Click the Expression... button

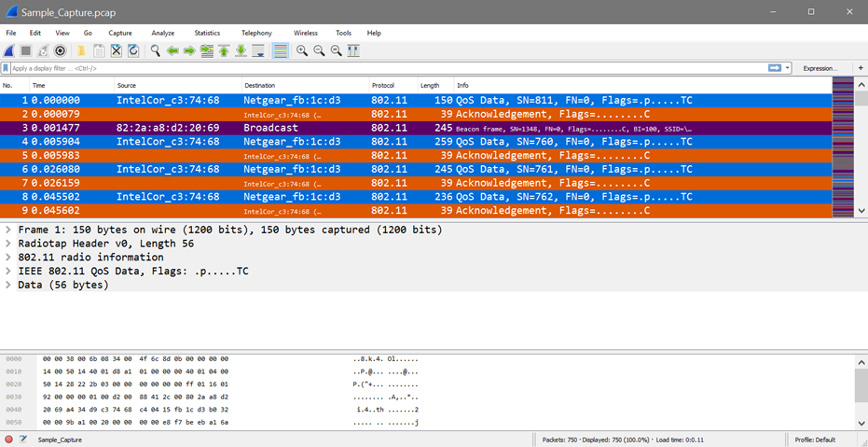820,68
